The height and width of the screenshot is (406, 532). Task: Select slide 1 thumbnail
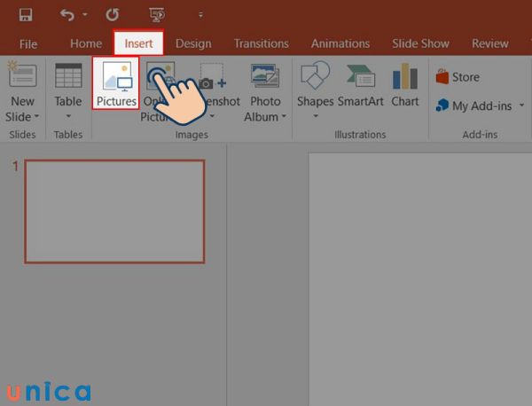tap(114, 211)
